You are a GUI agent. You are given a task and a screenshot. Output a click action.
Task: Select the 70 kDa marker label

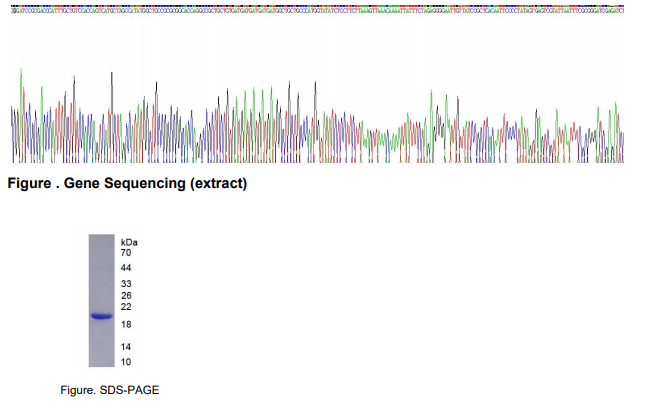click(127, 253)
